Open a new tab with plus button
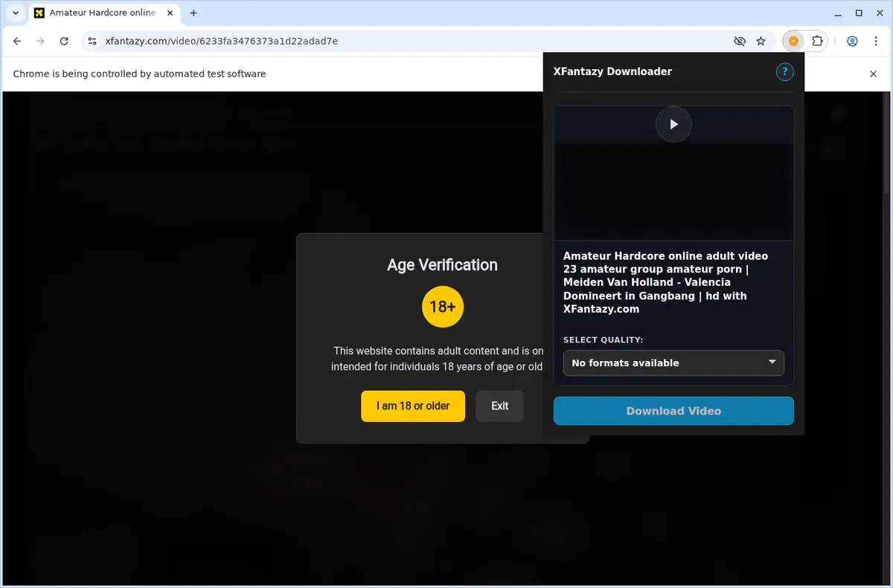Image resolution: width=893 pixels, height=588 pixels. (x=193, y=13)
